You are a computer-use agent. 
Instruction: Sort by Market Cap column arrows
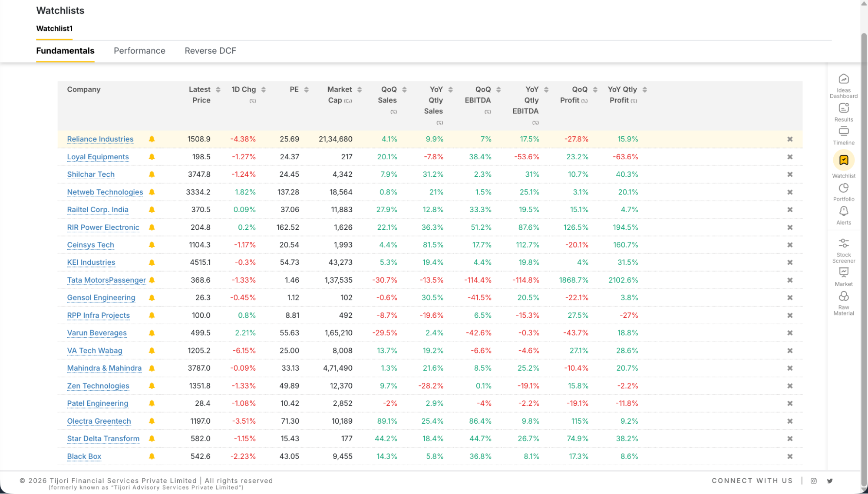(x=359, y=90)
